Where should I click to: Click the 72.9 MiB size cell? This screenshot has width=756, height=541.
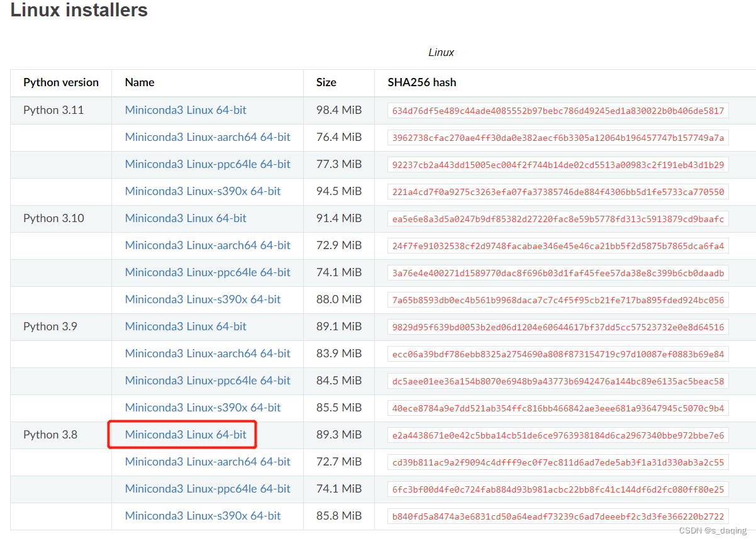click(339, 245)
